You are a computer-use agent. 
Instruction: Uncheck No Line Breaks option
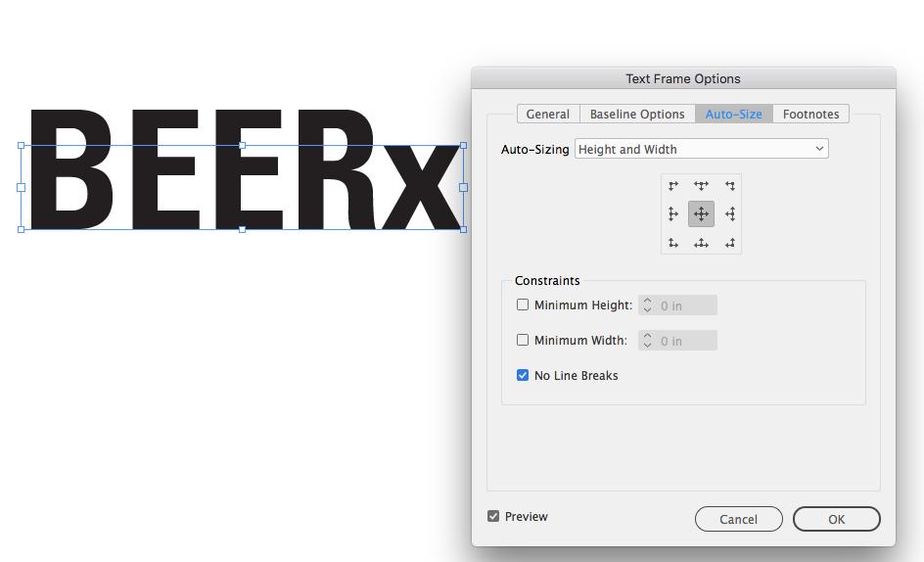523,376
